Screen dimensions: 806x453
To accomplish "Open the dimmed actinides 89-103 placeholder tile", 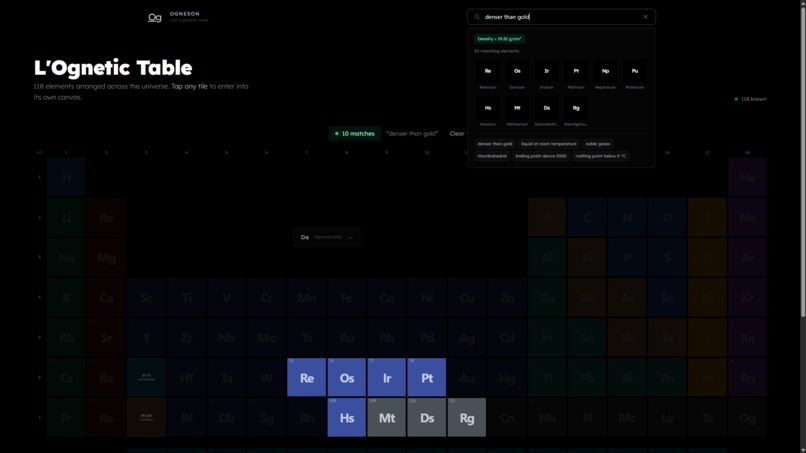I will click(x=146, y=418).
